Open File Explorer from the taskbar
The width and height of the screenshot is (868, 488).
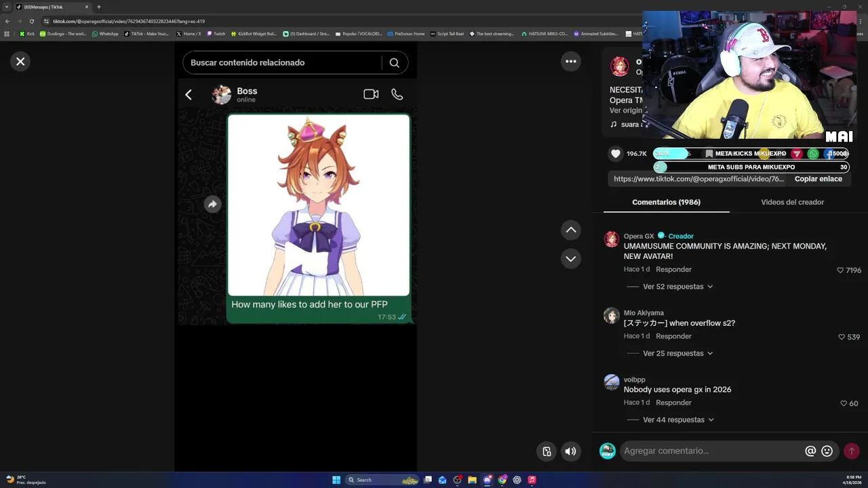coord(472,480)
